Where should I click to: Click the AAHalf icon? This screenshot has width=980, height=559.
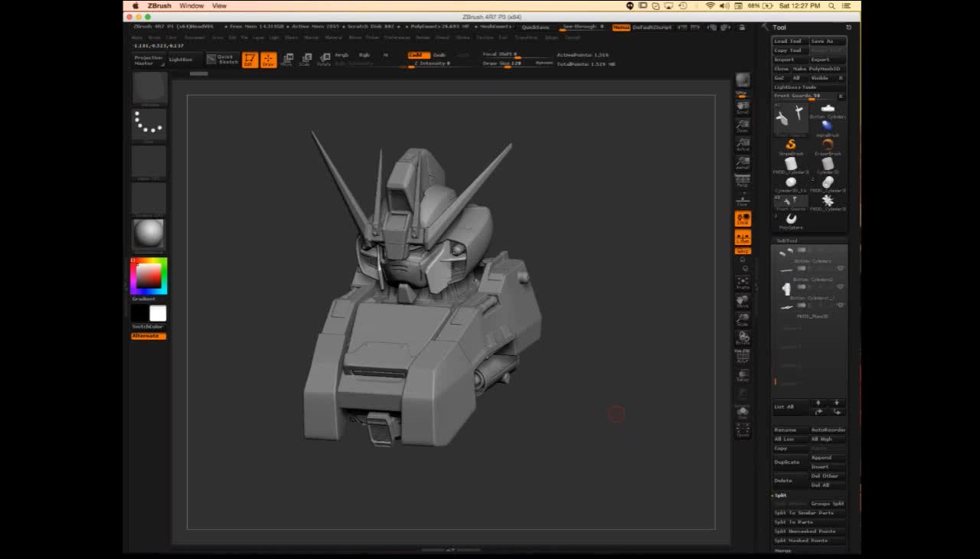743,162
